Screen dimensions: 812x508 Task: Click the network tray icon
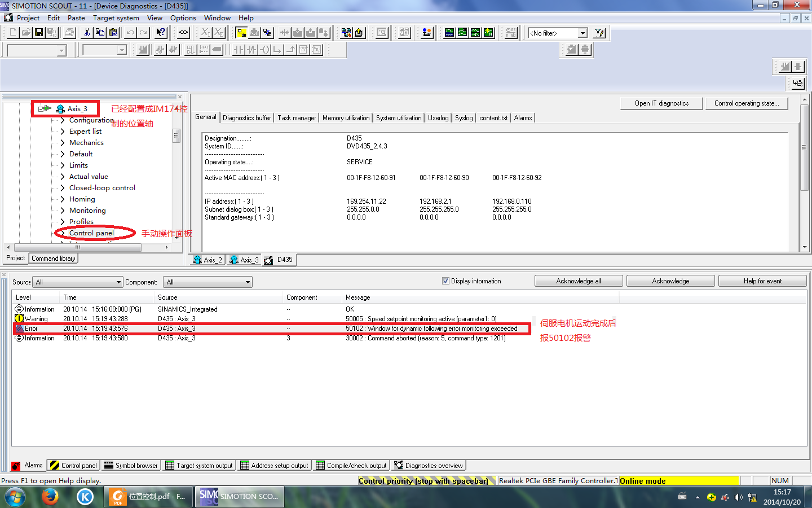click(752, 497)
